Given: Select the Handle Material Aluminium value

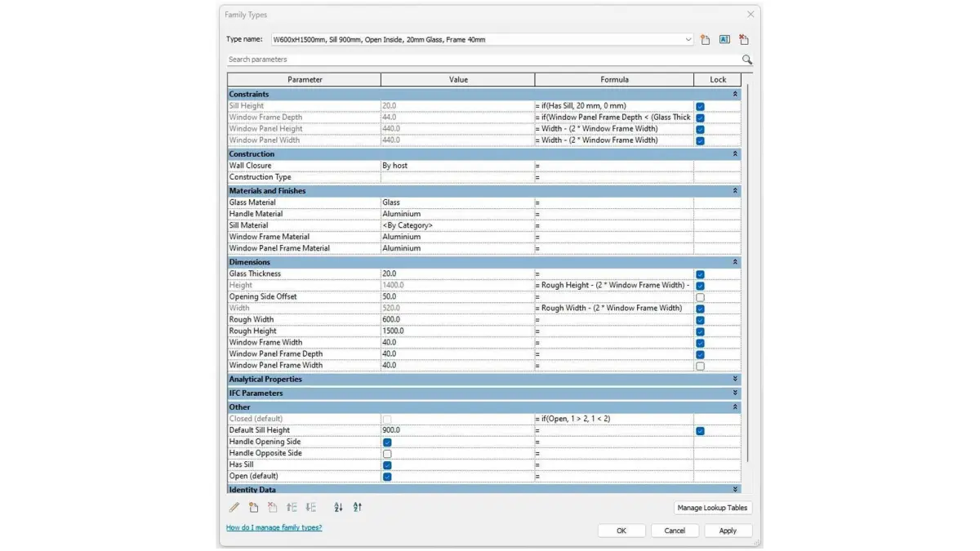Looking at the screenshot, I should tap(457, 214).
